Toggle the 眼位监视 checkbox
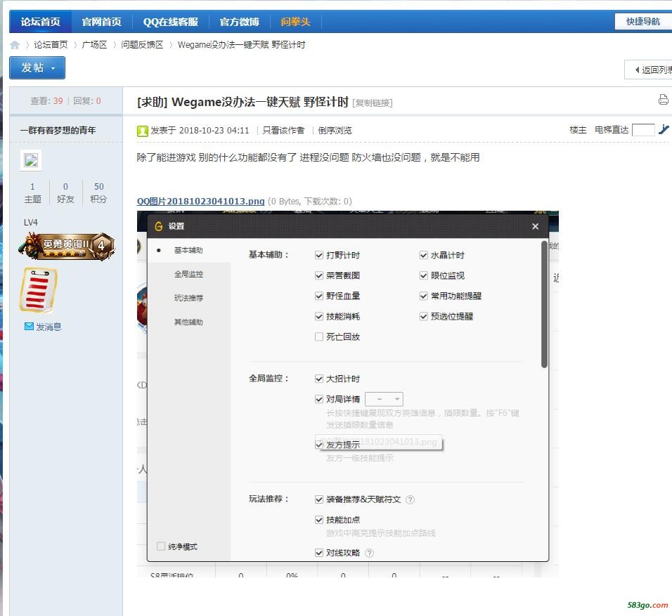The height and width of the screenshot is (616, 672). coord(423,275)
